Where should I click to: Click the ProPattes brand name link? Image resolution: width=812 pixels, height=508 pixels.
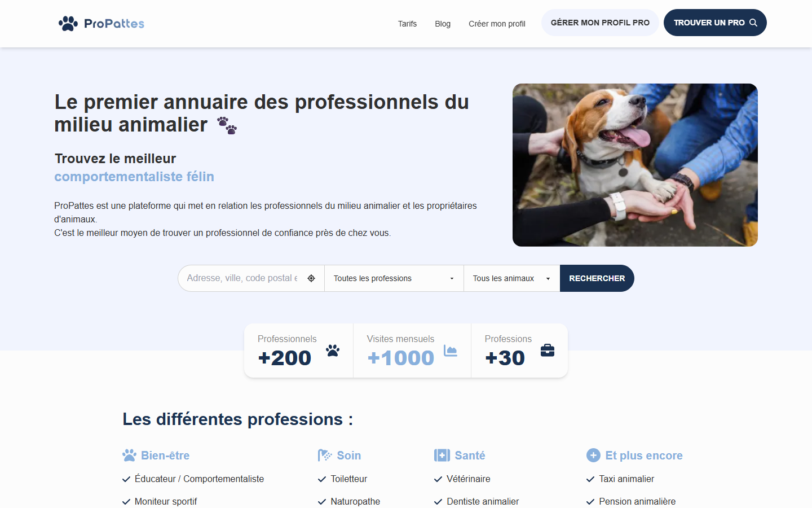coord(114,24)
